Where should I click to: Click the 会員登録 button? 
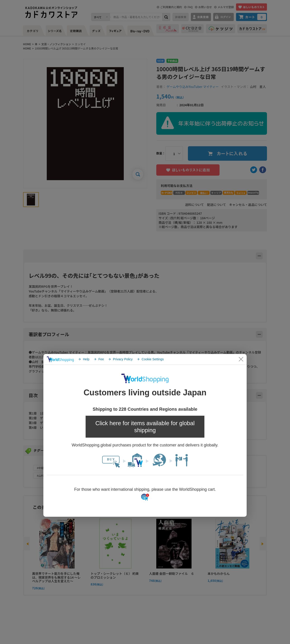point(201,17)
